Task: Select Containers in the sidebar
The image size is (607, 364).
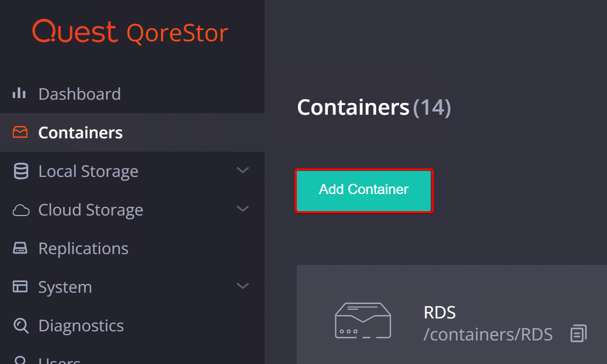Action: (81, 133)
